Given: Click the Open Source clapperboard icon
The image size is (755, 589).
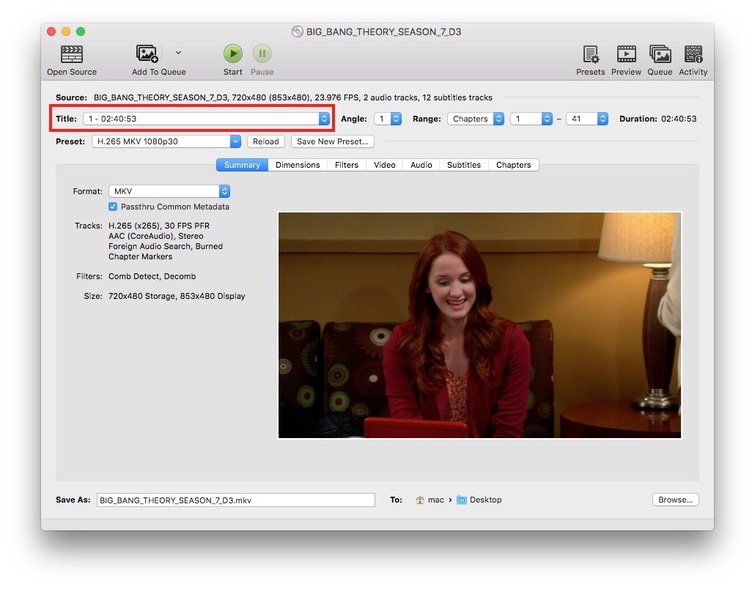Looking at the screenshot, I should coord(71,54).
